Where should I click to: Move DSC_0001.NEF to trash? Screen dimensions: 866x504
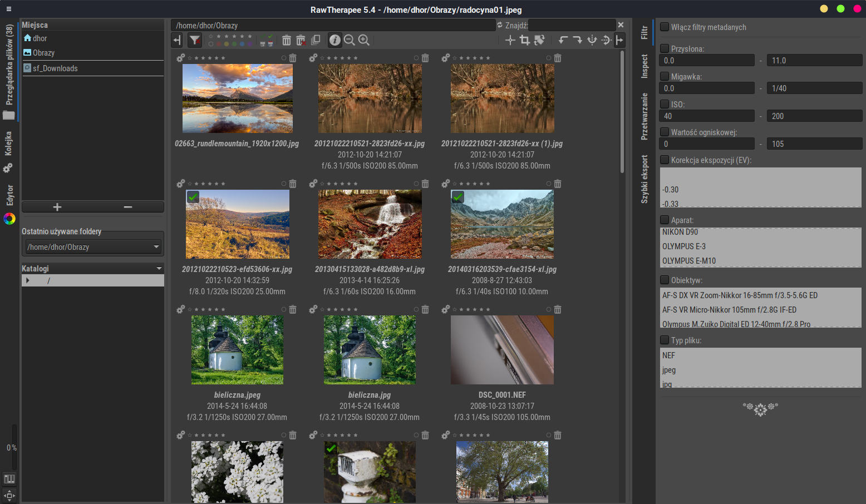coord(558,309)
